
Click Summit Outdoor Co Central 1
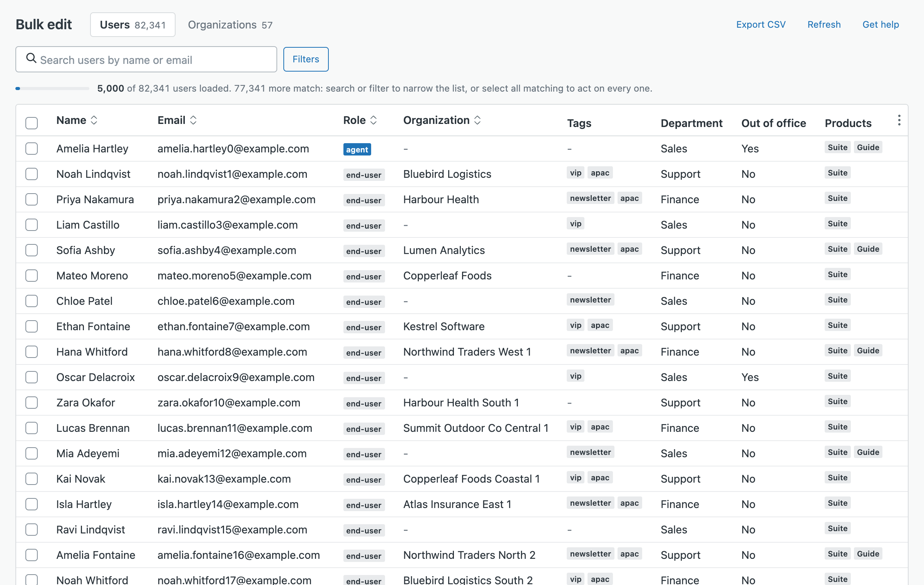[x=476, y=428]
